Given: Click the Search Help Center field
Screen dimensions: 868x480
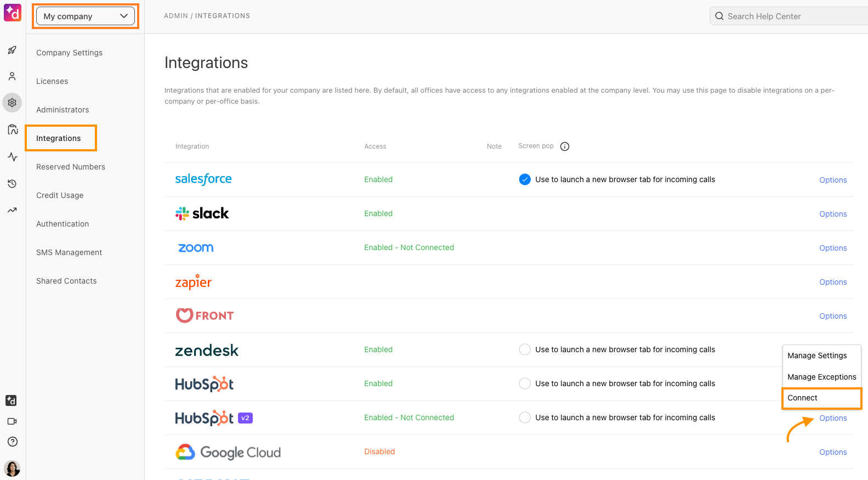Looking at the screenshot, I should tap(788, 16).
